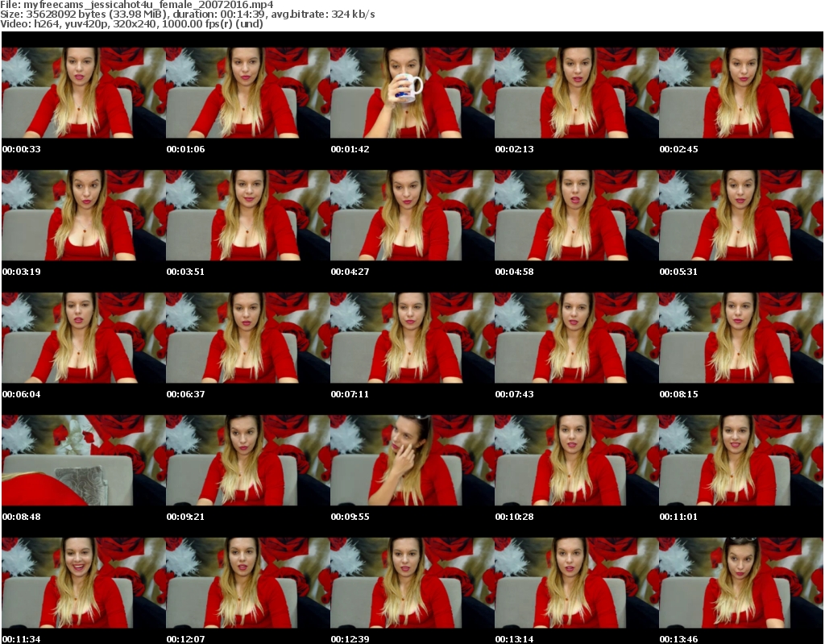Select the thumbnail timestamped 00:05:31
The image size is (825, 644).
click(x=741, y=215)
